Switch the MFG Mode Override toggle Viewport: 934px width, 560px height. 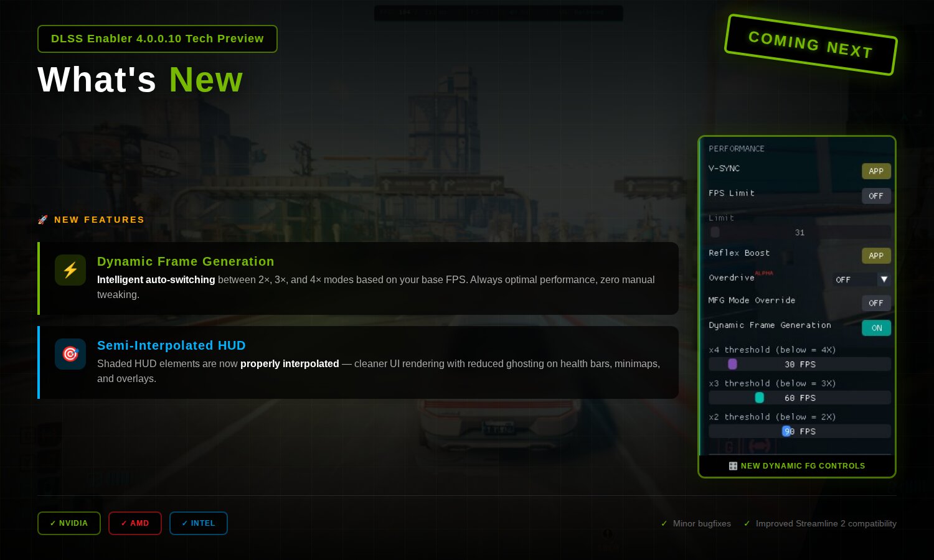click(x=875, y=303)
